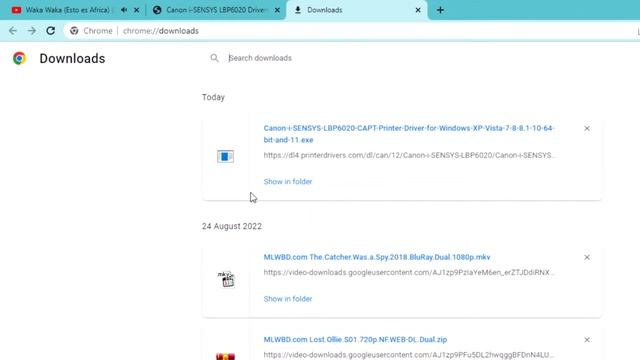This screenshot has width=640, height=360.
Task: Close the Downloads tab
Action: click(418, 10)
